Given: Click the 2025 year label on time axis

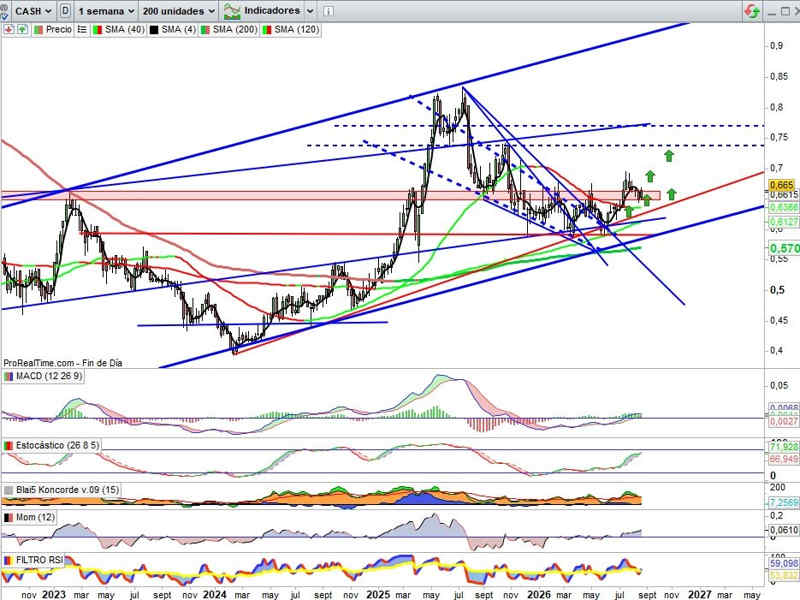Looking at the screenshot, I should [x=378, y=594].
